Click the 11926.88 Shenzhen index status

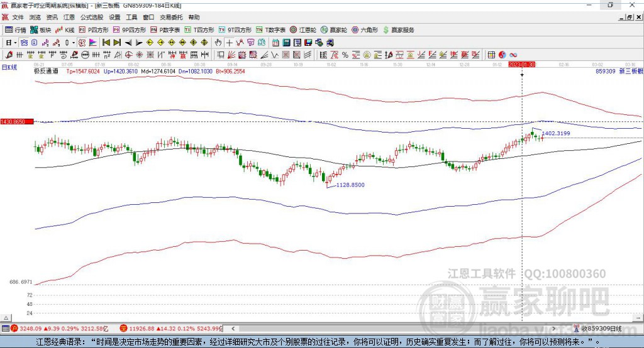point(142,329)
